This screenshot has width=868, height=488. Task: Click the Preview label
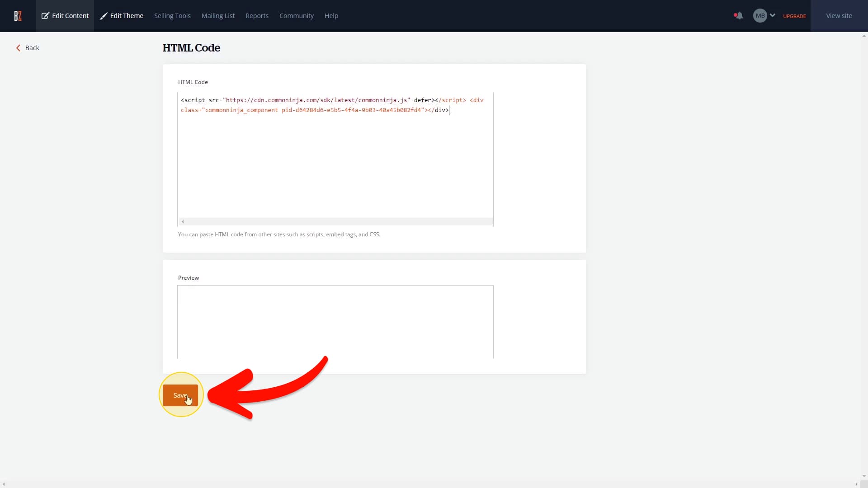pos(189,278)
